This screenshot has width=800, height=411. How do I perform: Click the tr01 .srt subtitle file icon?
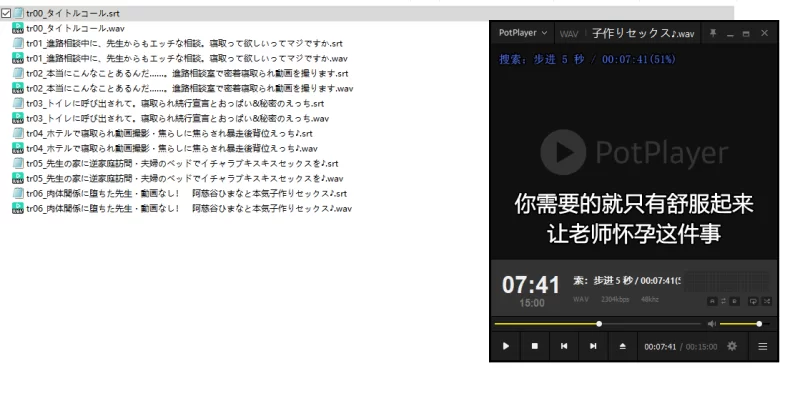point(18,43)
